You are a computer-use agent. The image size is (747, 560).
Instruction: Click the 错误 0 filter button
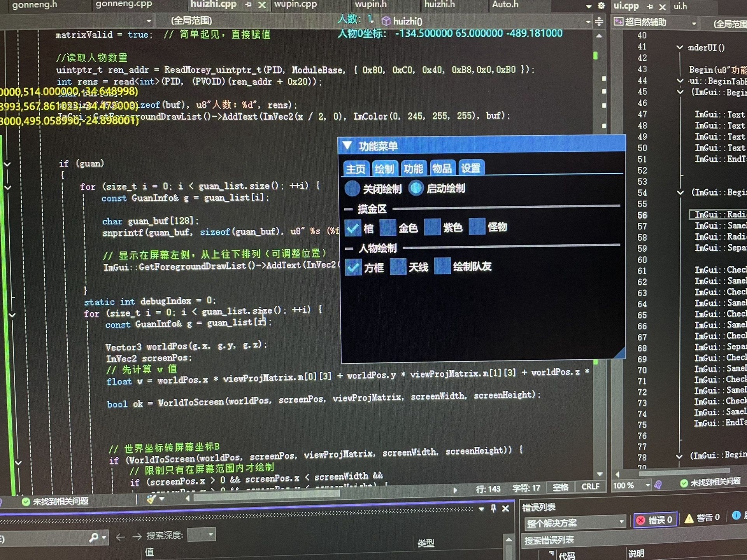(x=656, y=520)
